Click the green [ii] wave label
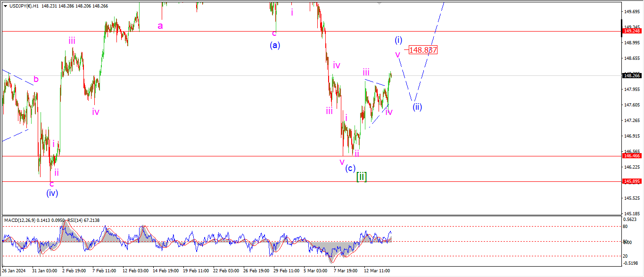 (362, 177)
